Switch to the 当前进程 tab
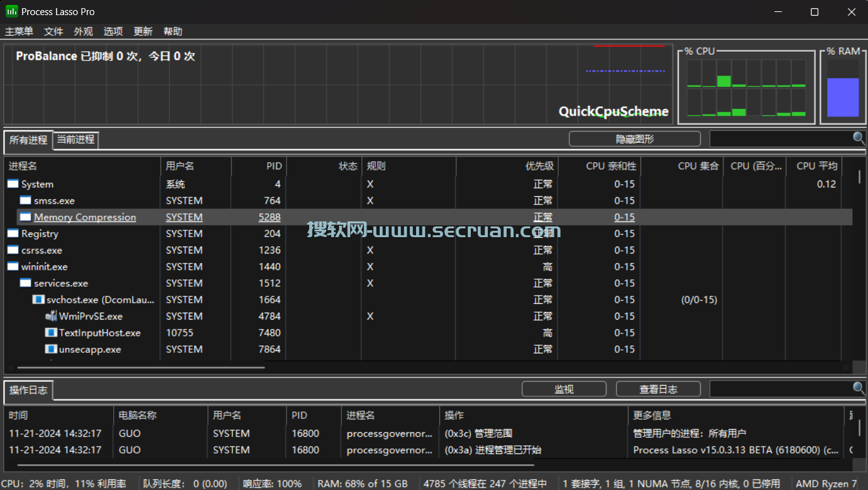Screen dimensions: 868x490 [76, 140]
